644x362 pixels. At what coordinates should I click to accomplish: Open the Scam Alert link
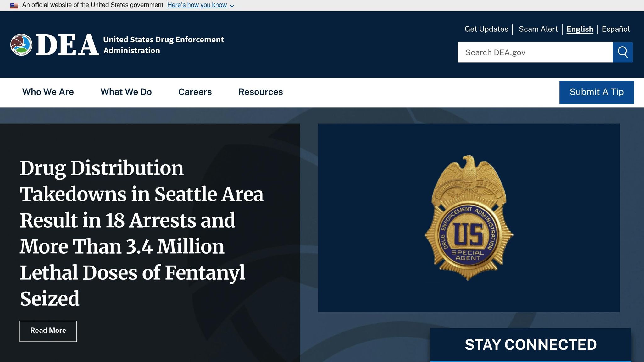(538, 29)
